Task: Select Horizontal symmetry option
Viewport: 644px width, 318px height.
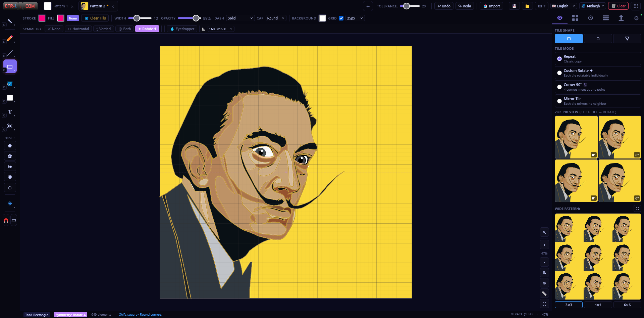Action: click(x=78, y=29)
